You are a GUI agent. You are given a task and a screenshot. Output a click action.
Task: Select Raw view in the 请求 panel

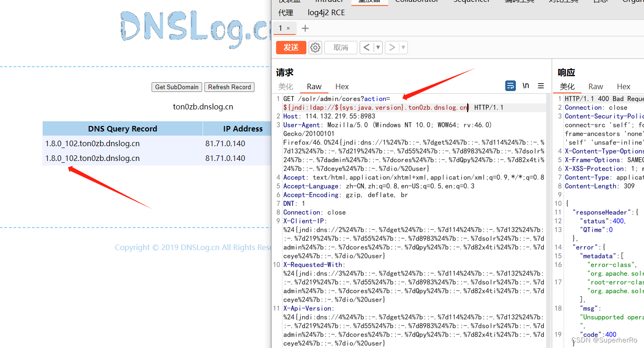[314, 86]
